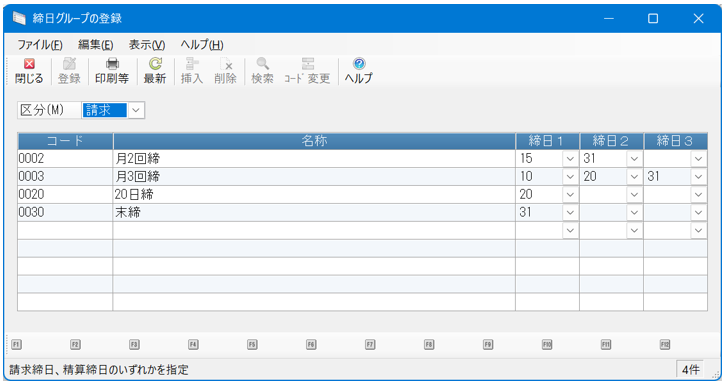Expand 締日1 dropdown for row 0030

click(570, 213)
